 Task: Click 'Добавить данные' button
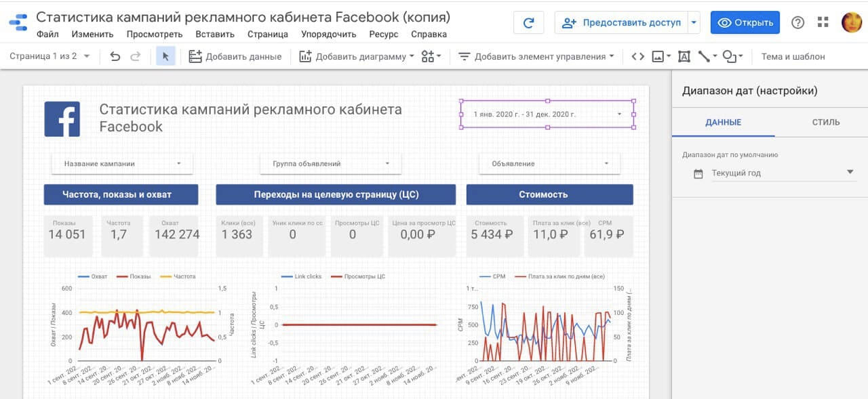[x=235, y=56]
